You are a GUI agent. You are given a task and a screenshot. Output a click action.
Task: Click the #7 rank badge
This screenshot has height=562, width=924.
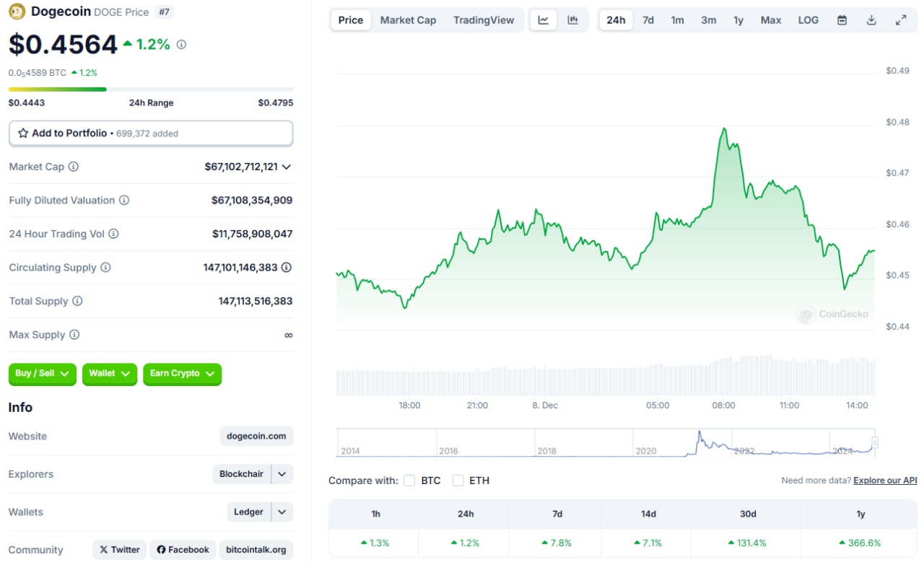tap(164, 12)
